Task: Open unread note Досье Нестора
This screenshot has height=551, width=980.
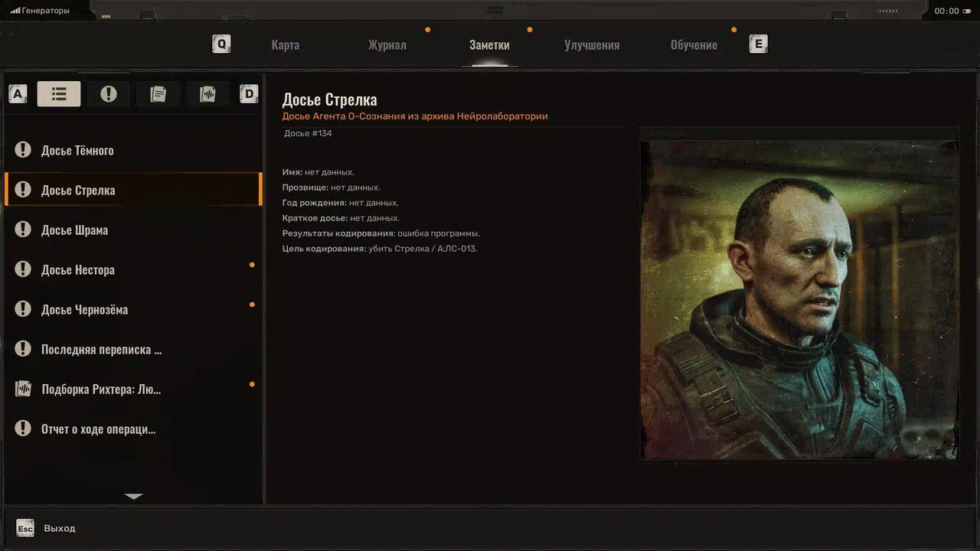Action: pos(78,270)
